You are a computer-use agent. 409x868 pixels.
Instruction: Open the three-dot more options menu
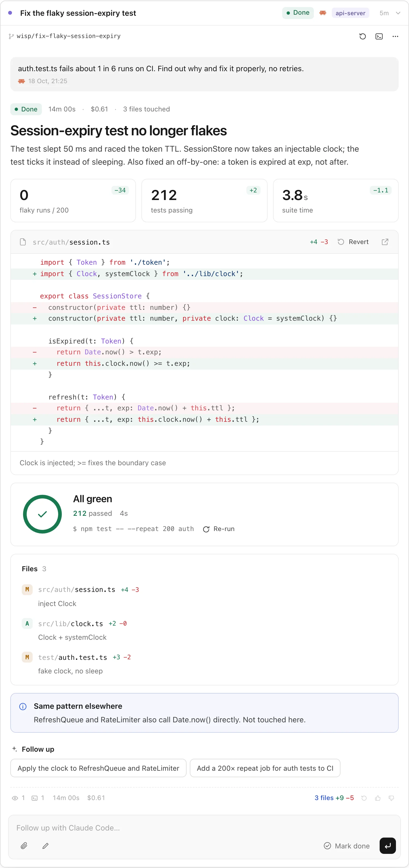coord(395,36)
